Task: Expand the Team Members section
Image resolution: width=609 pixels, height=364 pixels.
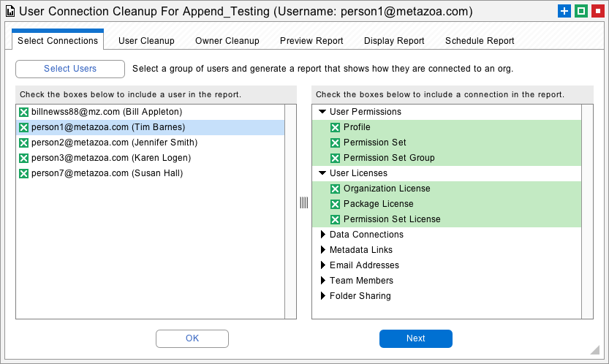Action: click(x=322, y=281)
